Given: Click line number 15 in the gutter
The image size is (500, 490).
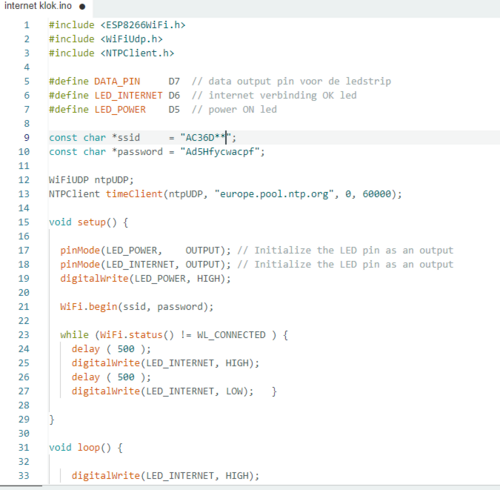Looking at the screenshot, I should [24, 222].
